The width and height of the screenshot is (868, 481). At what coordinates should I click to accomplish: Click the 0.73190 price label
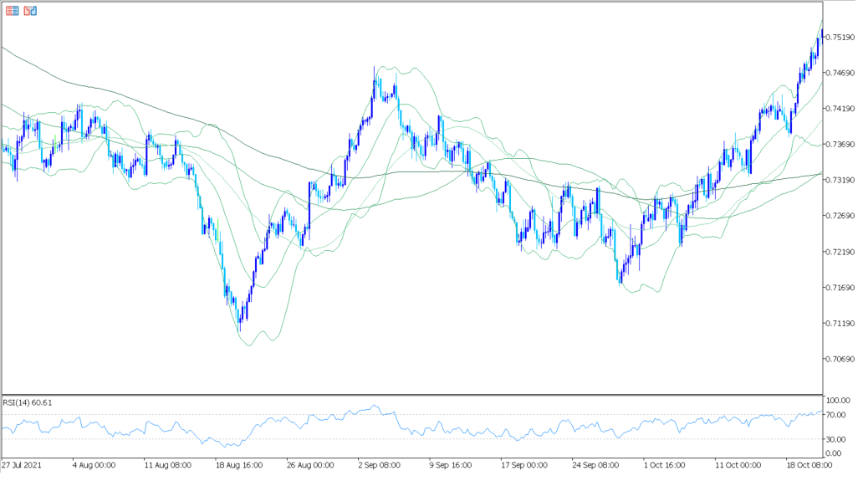click(x=840, y=180)
